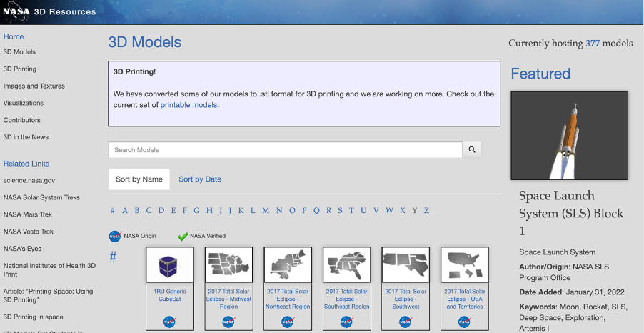Open the 1RU Generic CubeSat thumbnail
Viewport: 644px width, 333px height.
170,264
